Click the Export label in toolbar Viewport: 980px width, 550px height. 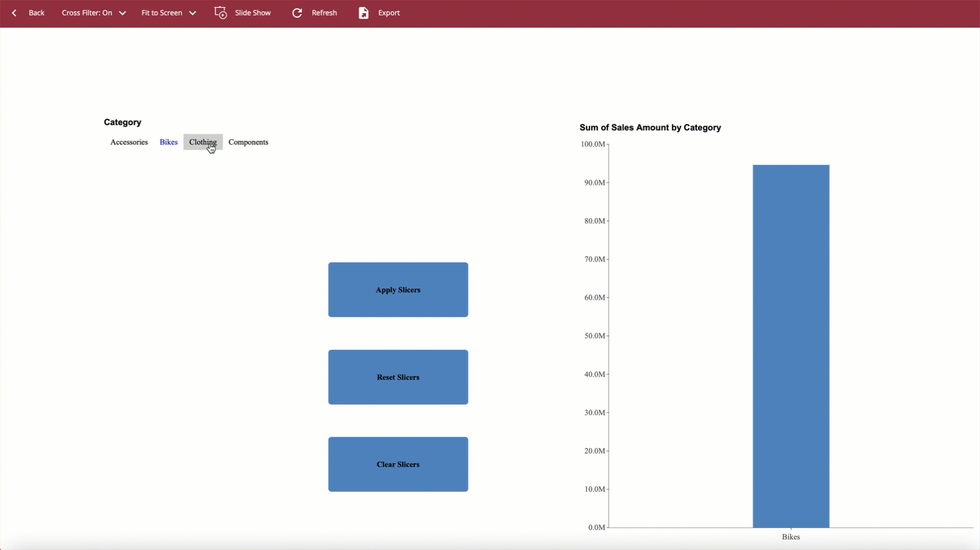pyautogui.click(x=389, y=13)
